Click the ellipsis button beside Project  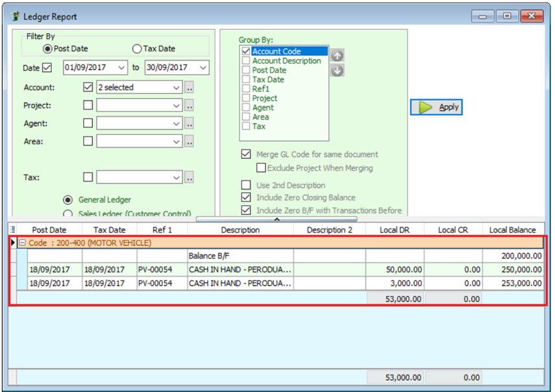click(x=189, y=105)
